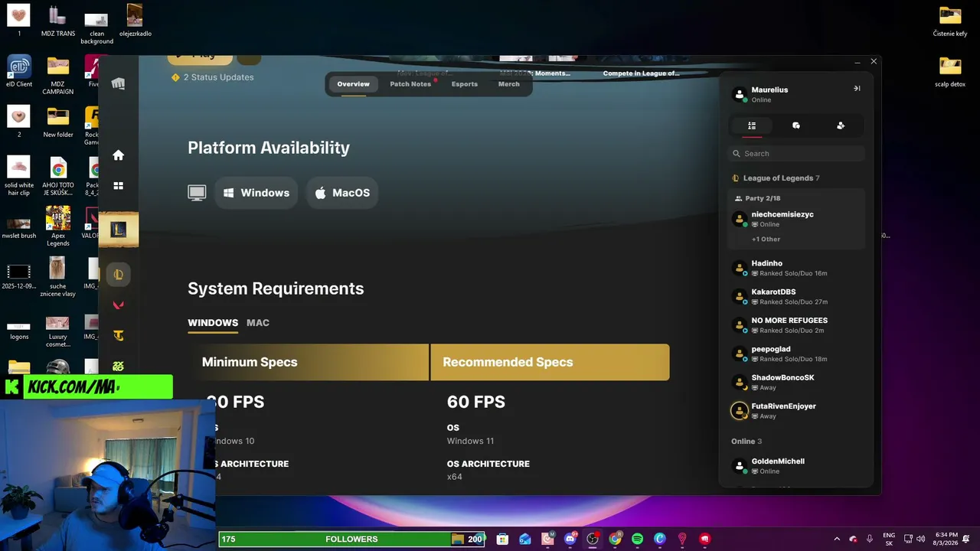Open the volume tray icon
The height and width of the screenshot is (551, 980).
click(x=920, y=539)
